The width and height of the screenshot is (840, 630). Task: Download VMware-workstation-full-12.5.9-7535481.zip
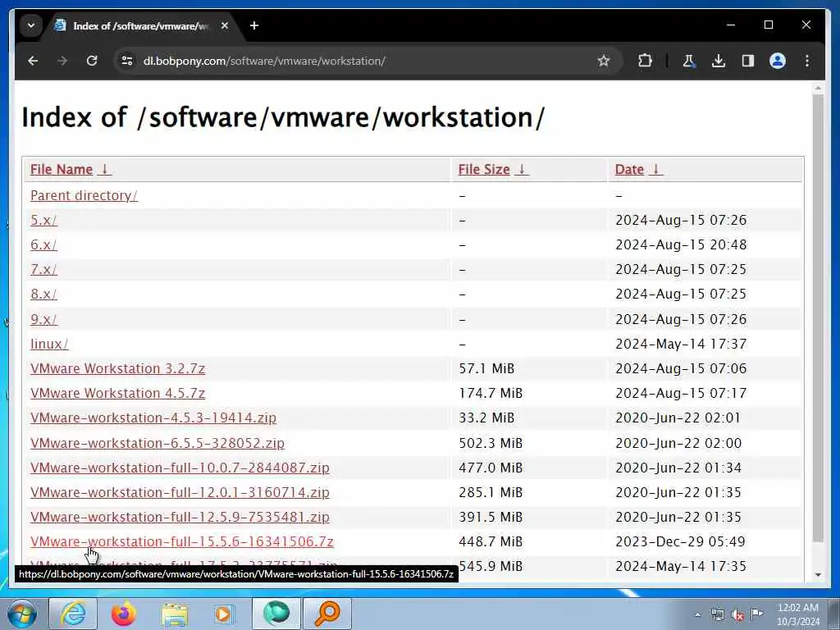180,517
